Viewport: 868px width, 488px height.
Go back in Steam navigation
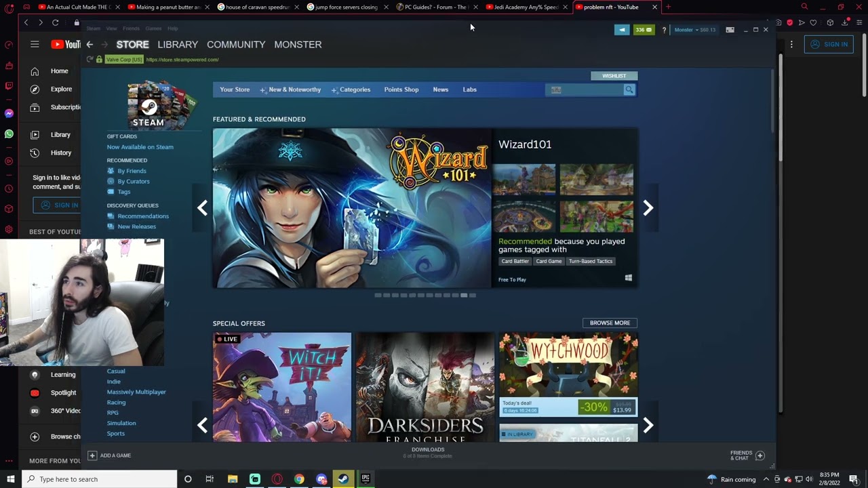(90, 45)
